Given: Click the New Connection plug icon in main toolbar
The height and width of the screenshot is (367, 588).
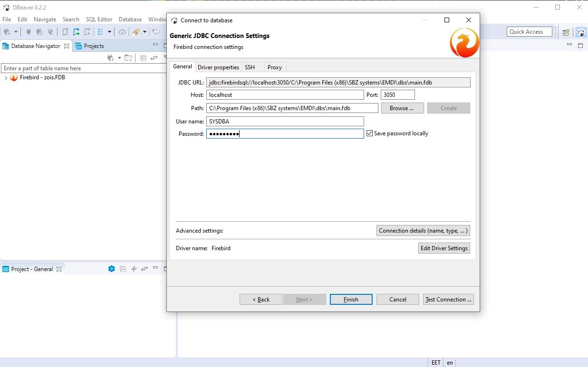Looking at the screenshot, I should click(7, 32).
